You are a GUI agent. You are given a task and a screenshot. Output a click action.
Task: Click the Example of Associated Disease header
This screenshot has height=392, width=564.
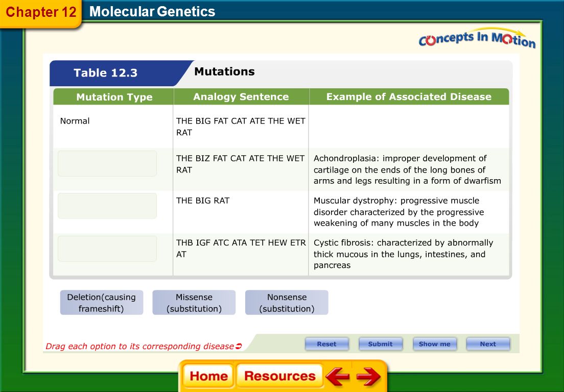(x=409, y=96)
